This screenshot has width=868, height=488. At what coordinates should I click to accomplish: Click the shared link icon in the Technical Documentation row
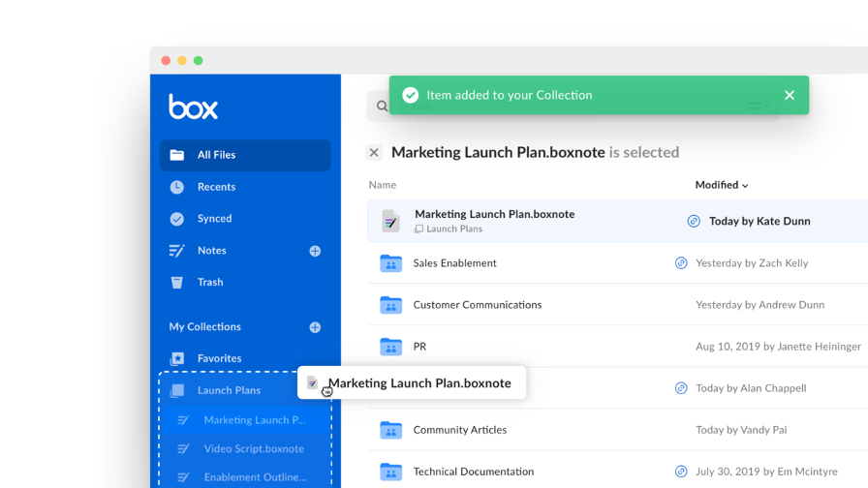click(681, 472)
